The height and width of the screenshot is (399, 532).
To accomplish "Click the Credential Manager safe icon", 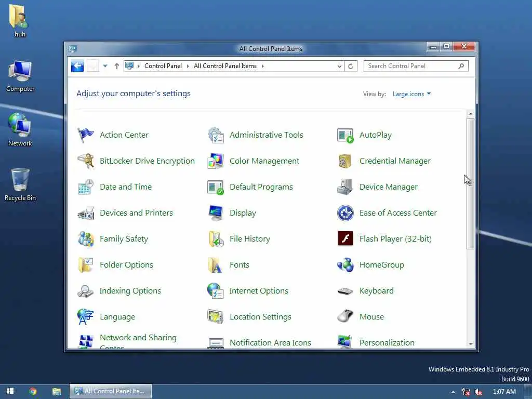I will [345, 161].
